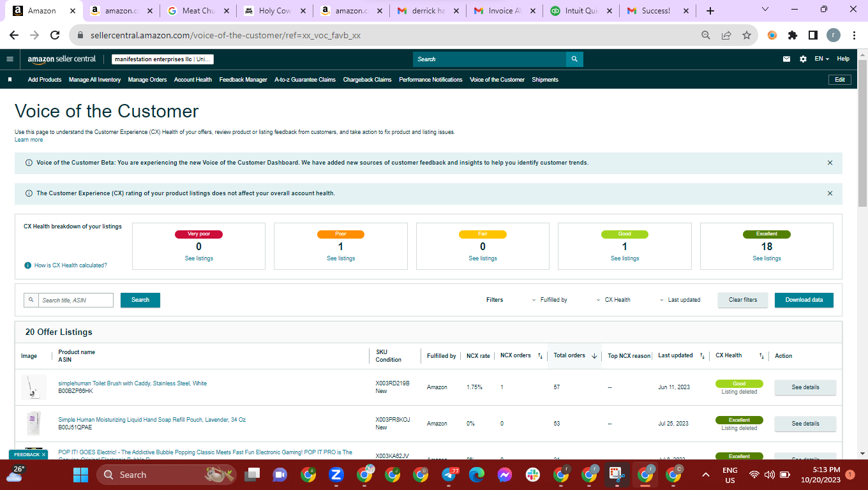Open simplehuman Toilet Brush product link
The image size is (868, 490).
click(x=133, y=383)
